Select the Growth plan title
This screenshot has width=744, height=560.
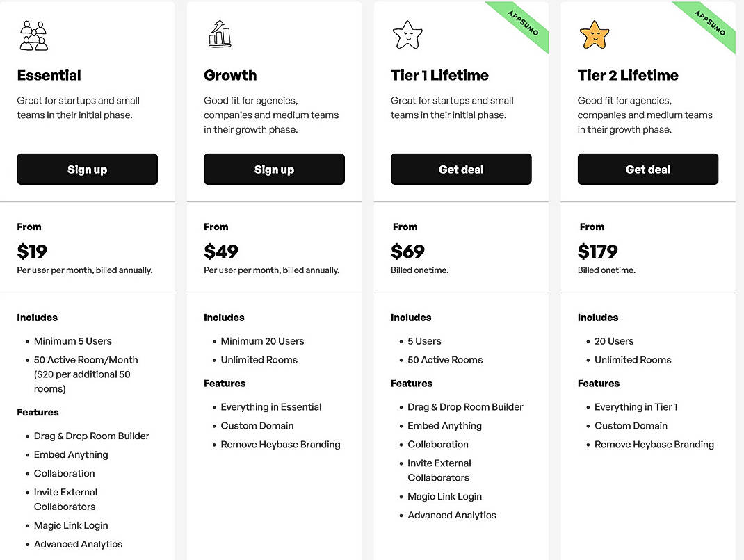230,75
